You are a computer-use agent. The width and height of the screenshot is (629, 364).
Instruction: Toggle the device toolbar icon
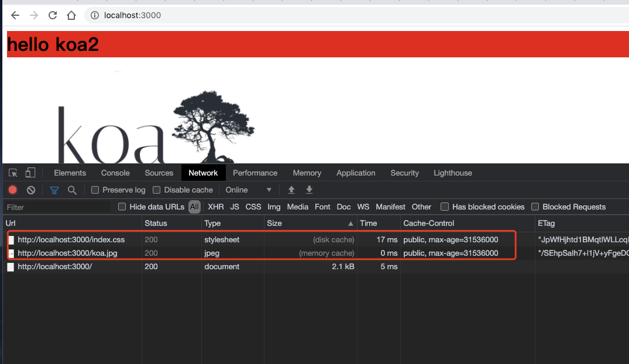[30, 173]
